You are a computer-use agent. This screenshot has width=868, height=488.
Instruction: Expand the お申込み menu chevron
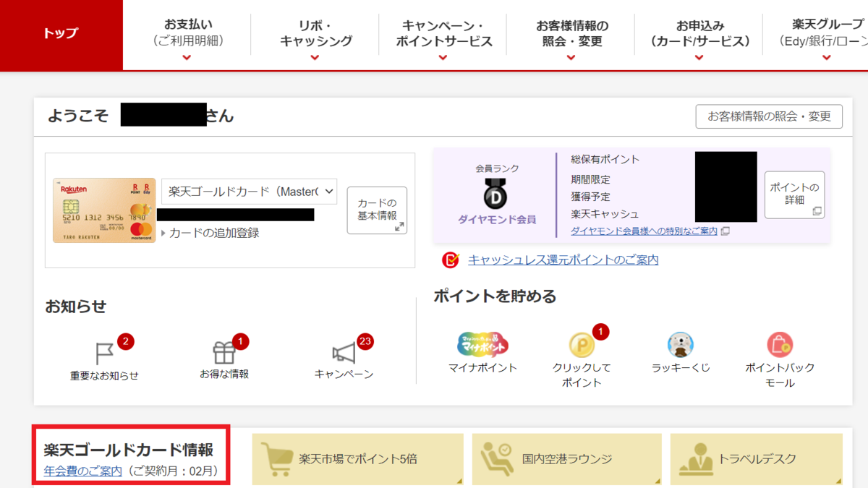click(x=699, y=58)
